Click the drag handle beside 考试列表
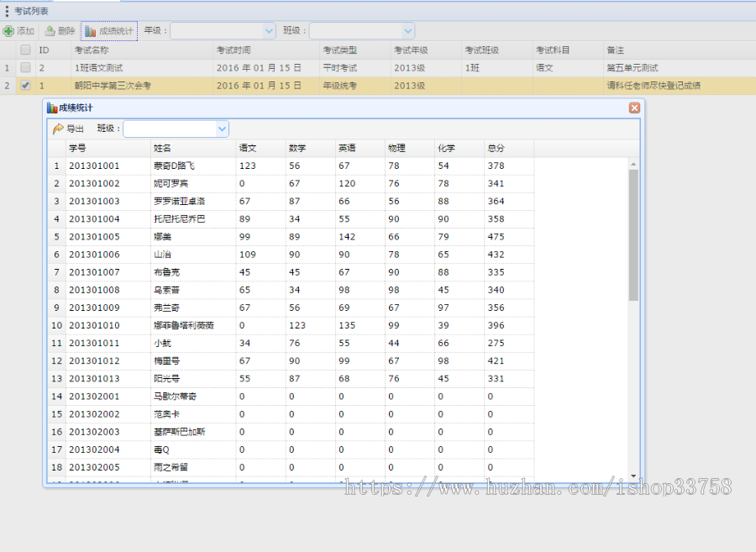 click(x=7, y=10)
